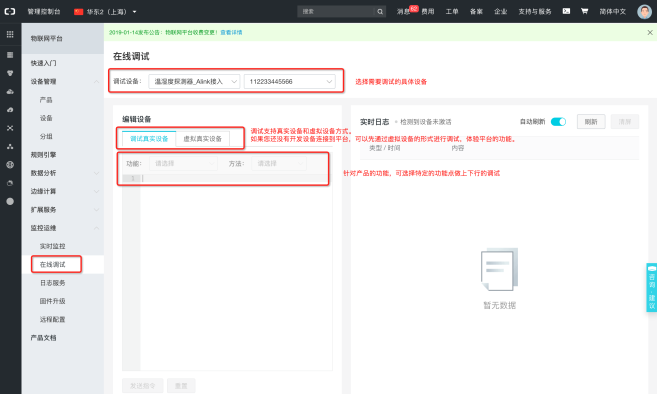
Task: Click the 物联网平台 sidebar title
Action: click(47, 39)
